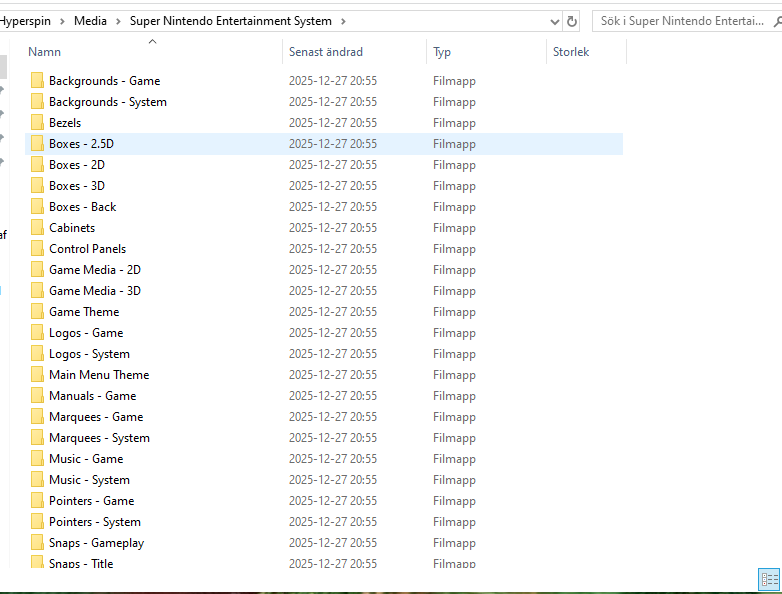Sort files by the Storlek column
This screenshot has width=782, height=594.
coord(571,52)
